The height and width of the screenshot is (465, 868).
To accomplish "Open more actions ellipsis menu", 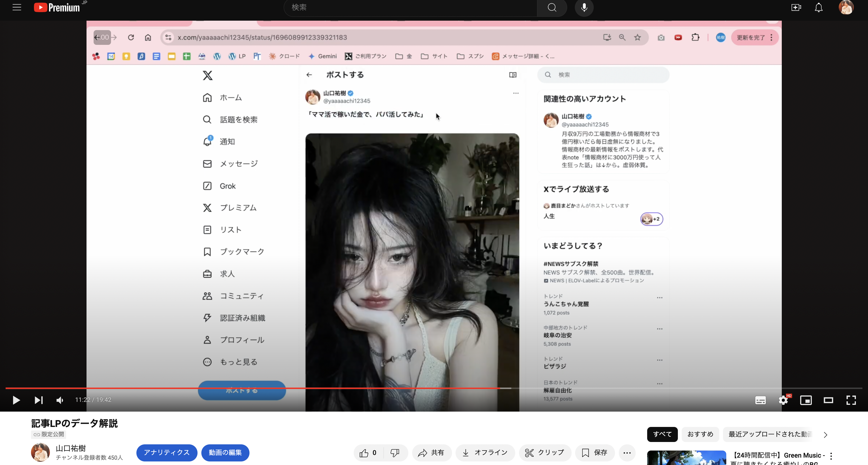I will point(627,453).
